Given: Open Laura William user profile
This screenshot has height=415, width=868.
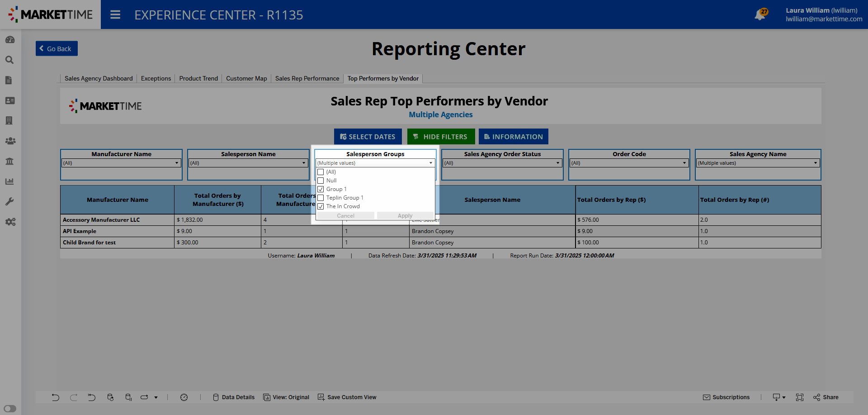Looking at the screenshot, I should click(x=824, y=14).
